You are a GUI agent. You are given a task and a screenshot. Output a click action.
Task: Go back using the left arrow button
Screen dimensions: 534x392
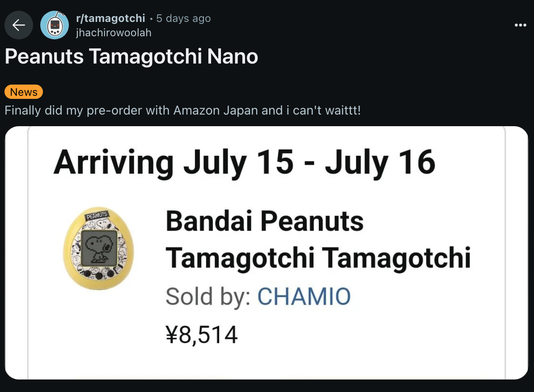(19, 25)
